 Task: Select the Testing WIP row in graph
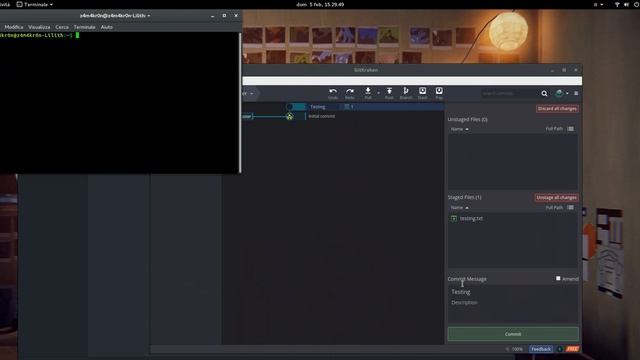343,107
